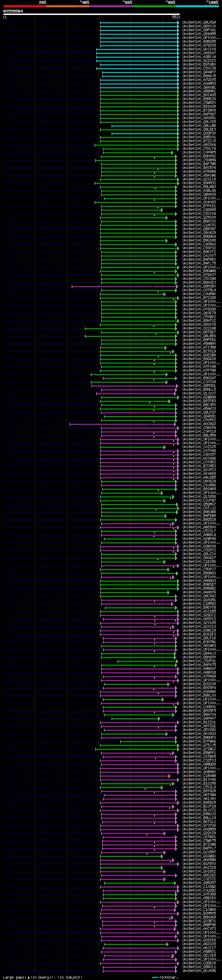Open hit UniRef100_A7QSV6
The image size is (222, 980).
coord(199,45)
